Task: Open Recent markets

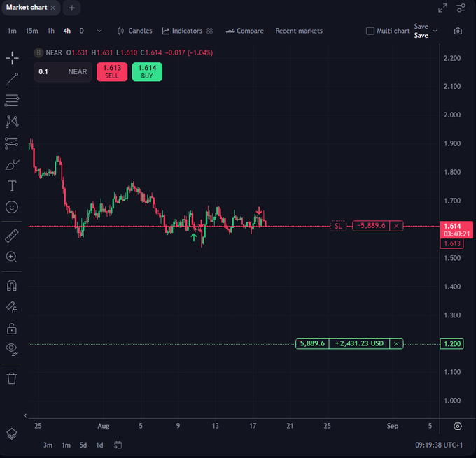Action: 299,31
